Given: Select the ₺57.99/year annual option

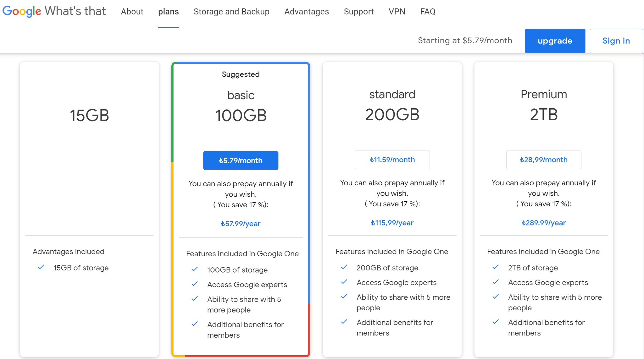Looking at the screenshot, I should pyautogui.click(x=241, y=224).
